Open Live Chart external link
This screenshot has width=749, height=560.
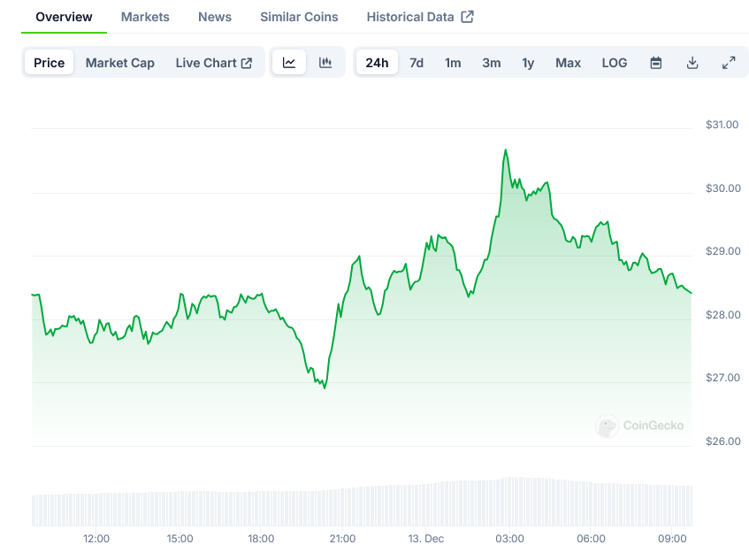click(x=213, y=63)
